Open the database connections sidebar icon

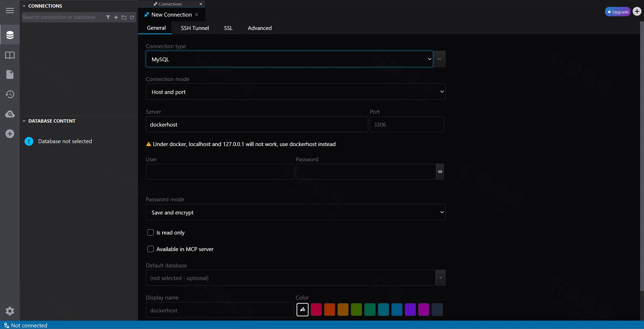[x=10, y=35]
